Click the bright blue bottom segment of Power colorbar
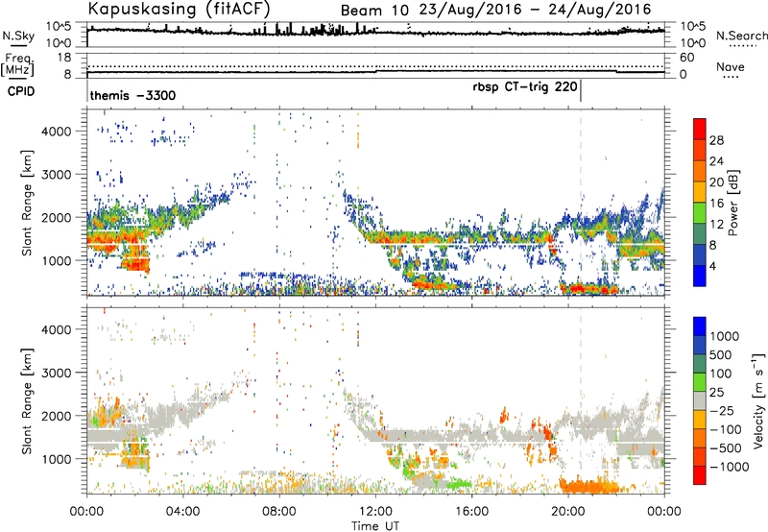The image size is (768, 532). tap(700, 276)
